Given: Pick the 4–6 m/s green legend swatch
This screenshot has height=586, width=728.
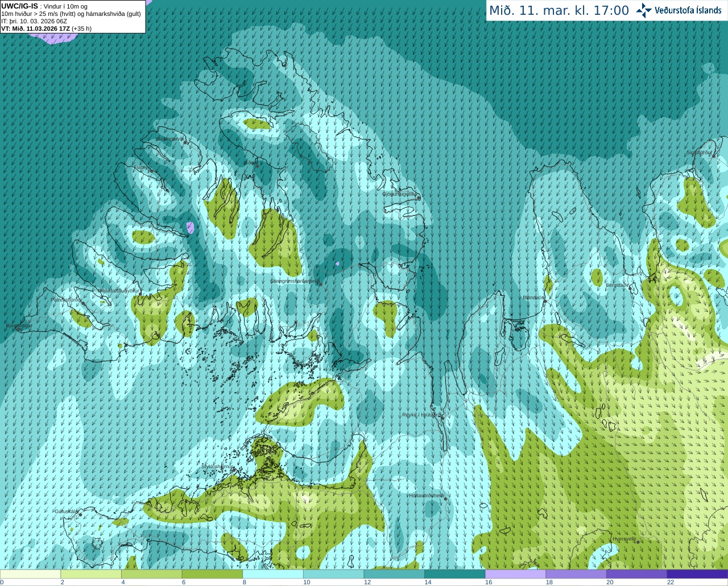Looking at the screenshot, I should (x=151, y=574).
